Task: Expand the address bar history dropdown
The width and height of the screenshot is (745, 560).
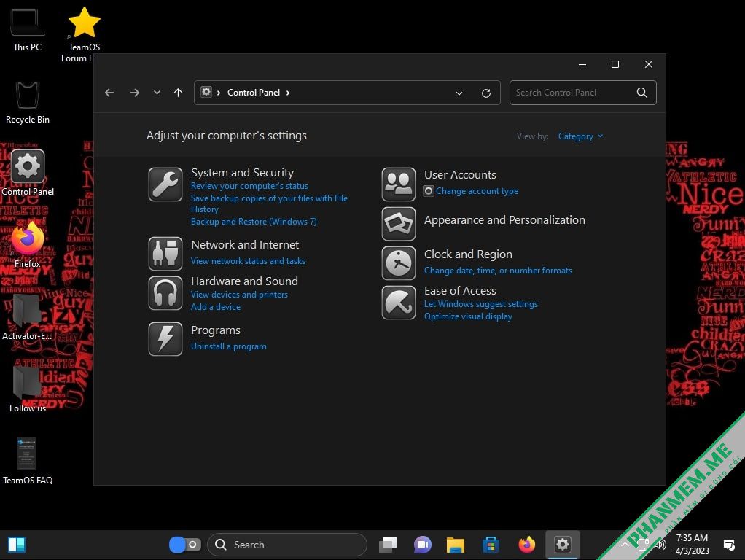Action: (459, 93)
